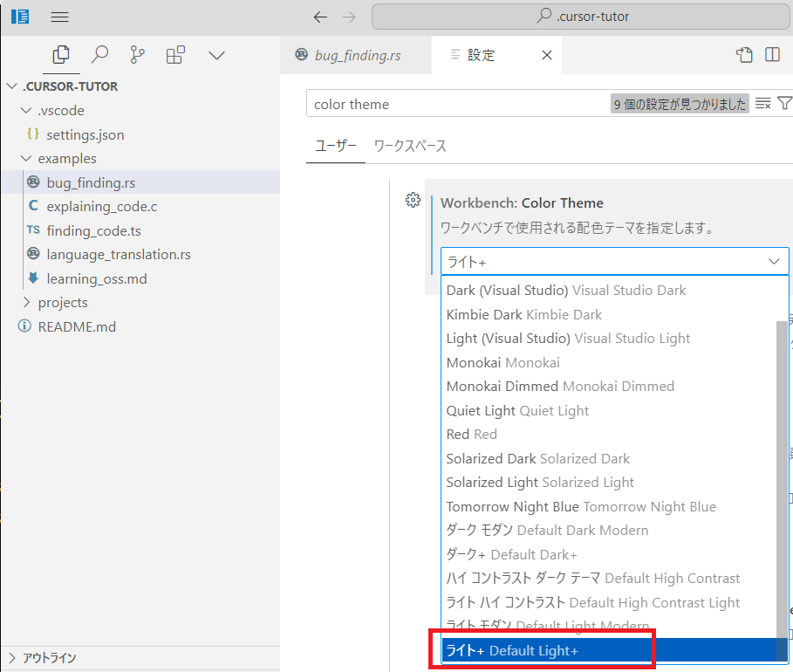Close the 設定 settings tab

547,55
